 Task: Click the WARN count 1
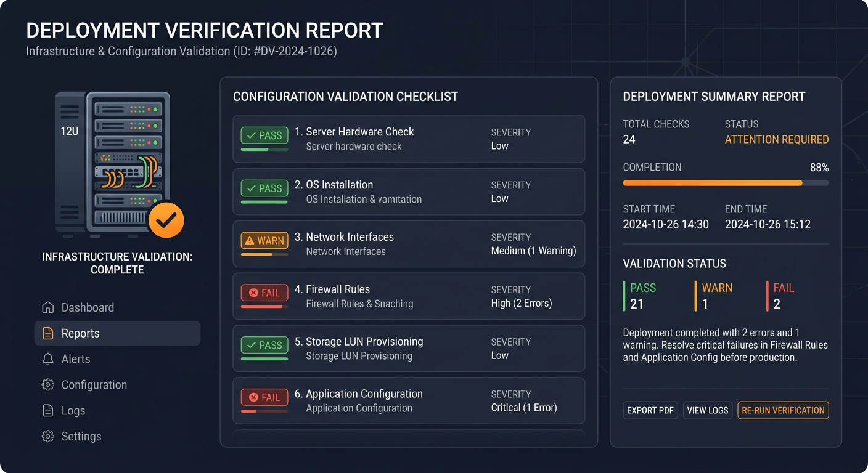(705, 304)
